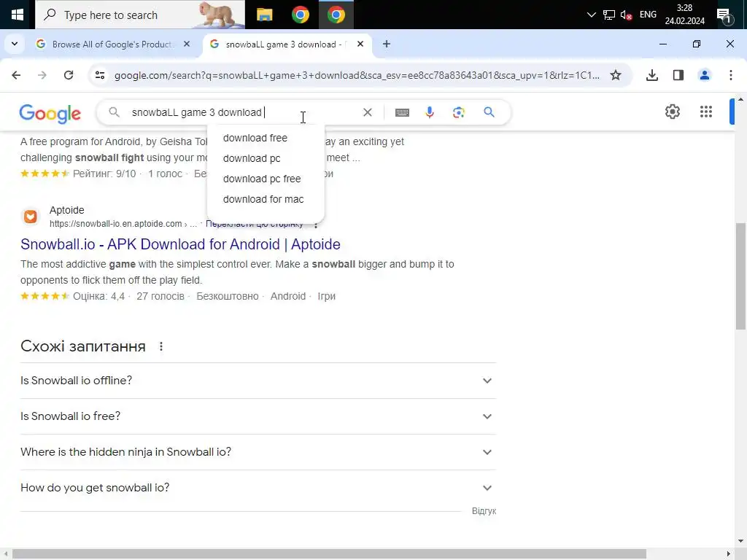Viewport: 747px width, 560px height.
Task: Open the Windows Start menu
Action: [18, 15]
